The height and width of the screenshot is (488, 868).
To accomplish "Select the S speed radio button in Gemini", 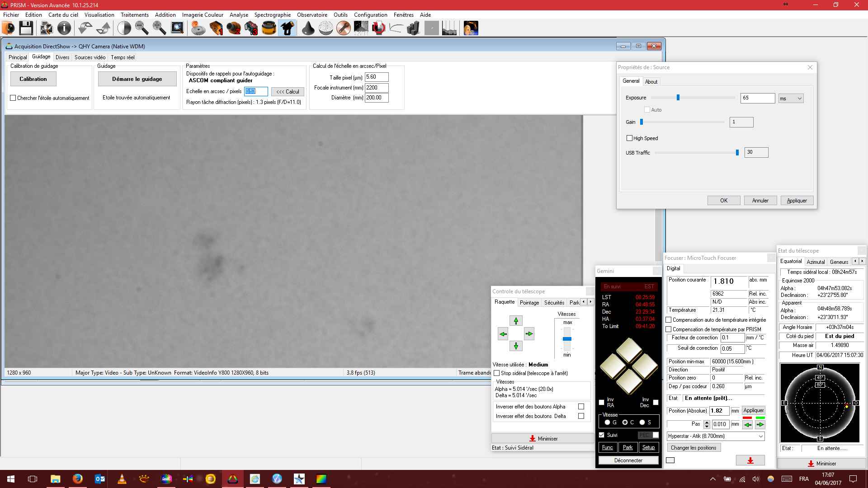I will [x=642, y=422].
